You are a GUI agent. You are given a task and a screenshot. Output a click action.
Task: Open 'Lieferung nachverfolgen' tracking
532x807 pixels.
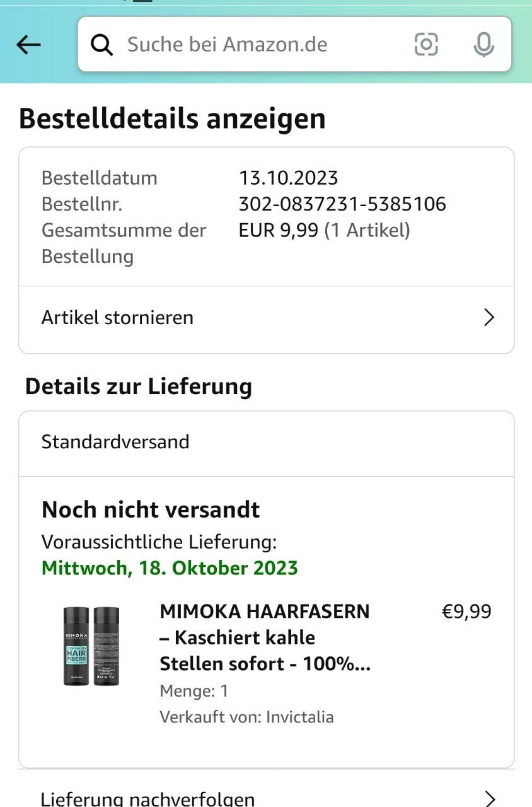[x=148, y=798]
